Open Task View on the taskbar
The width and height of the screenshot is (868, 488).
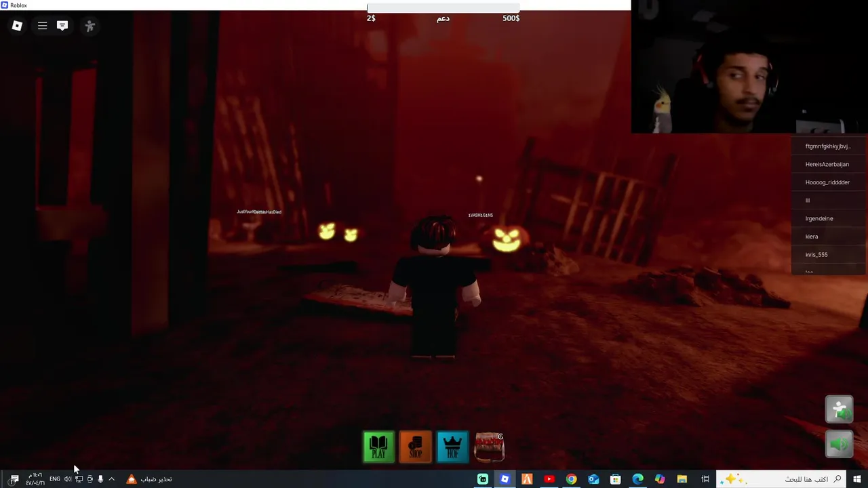click(705, 479)
